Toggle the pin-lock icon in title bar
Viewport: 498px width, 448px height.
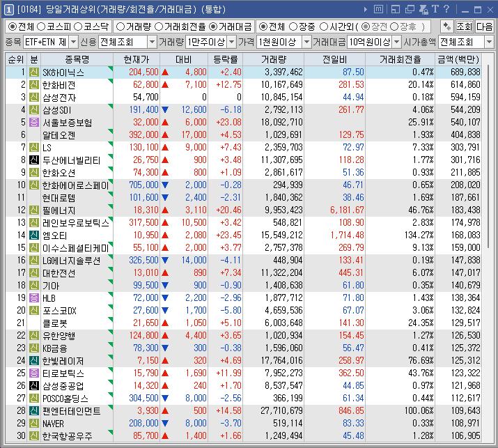click(423, 10)
